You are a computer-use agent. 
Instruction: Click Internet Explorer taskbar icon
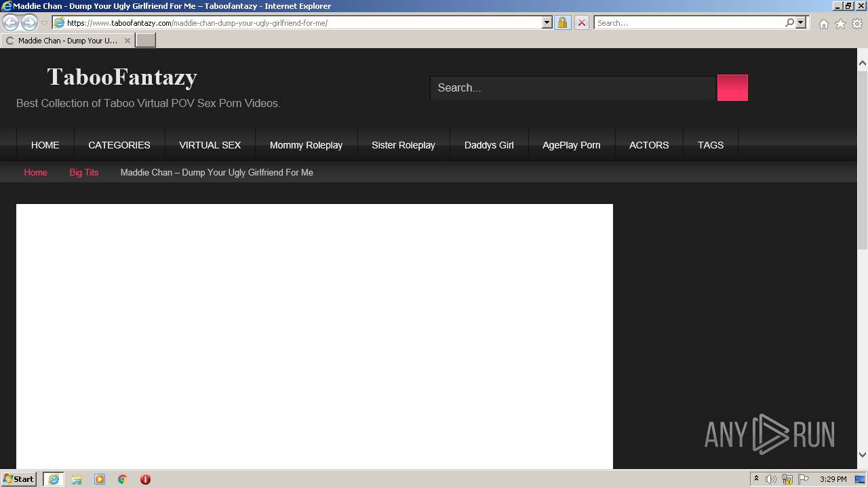coord(54,479)
